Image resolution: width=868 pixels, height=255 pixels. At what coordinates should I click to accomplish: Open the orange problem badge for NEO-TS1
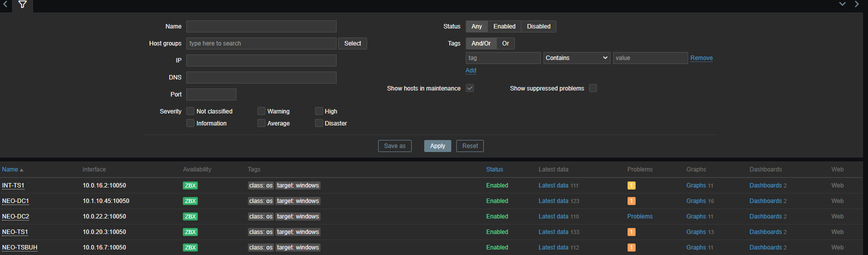point(631,232)
